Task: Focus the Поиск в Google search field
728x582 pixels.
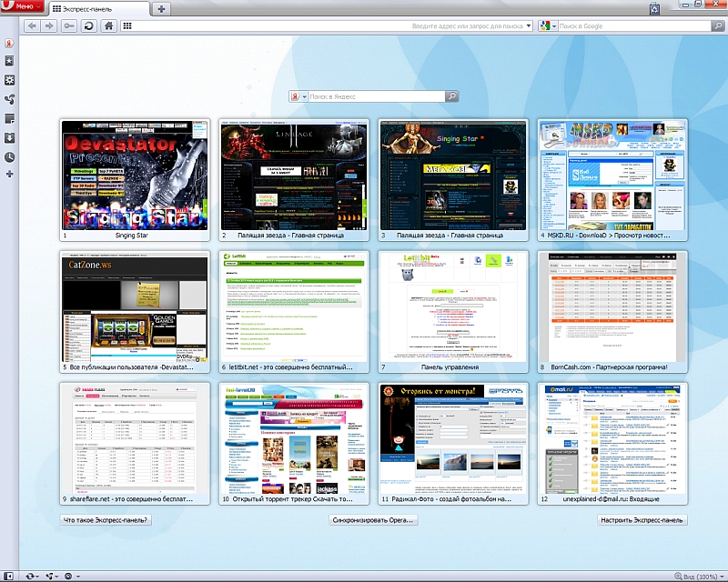Action: [634, 26]
